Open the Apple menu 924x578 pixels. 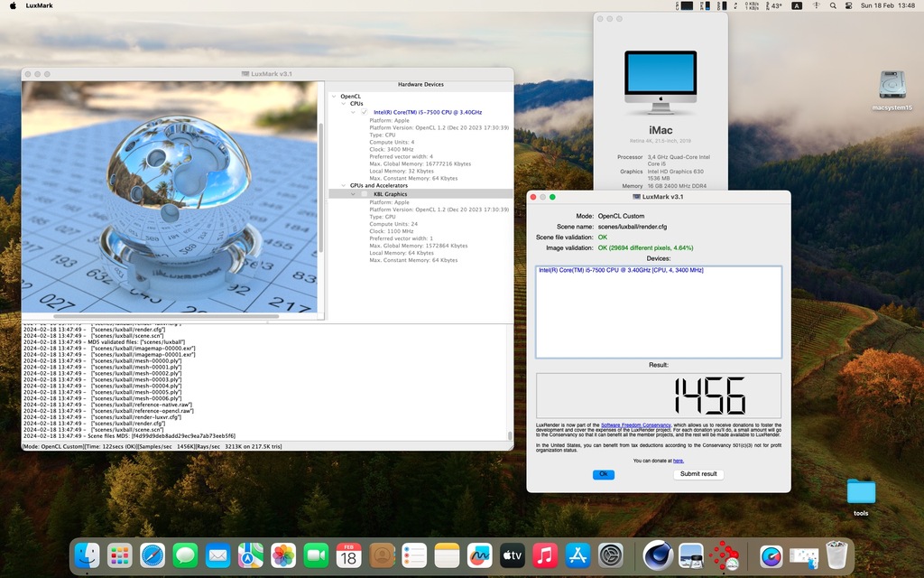[13, 6]
